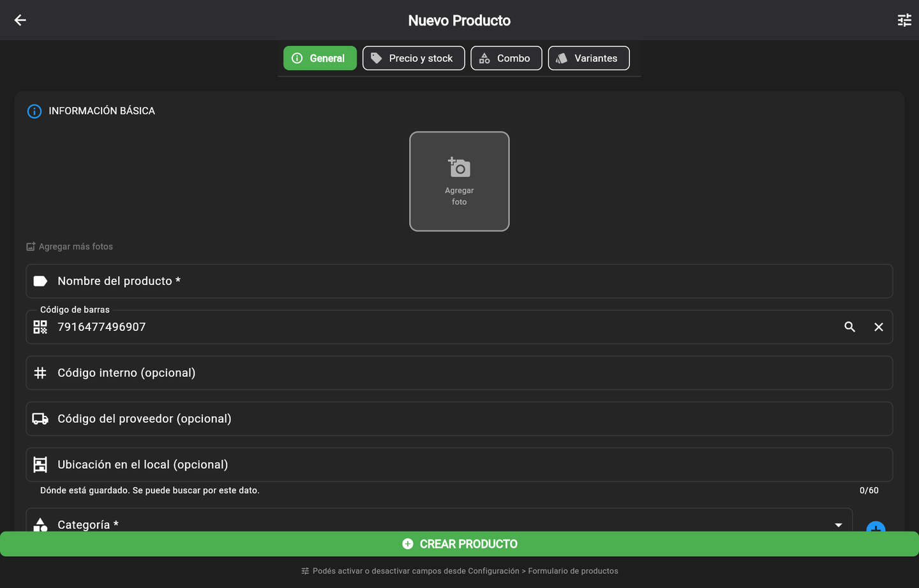Screen dimensions: 919x588
Task: Open the Variantes tab
Action: (x=588, y=58)
